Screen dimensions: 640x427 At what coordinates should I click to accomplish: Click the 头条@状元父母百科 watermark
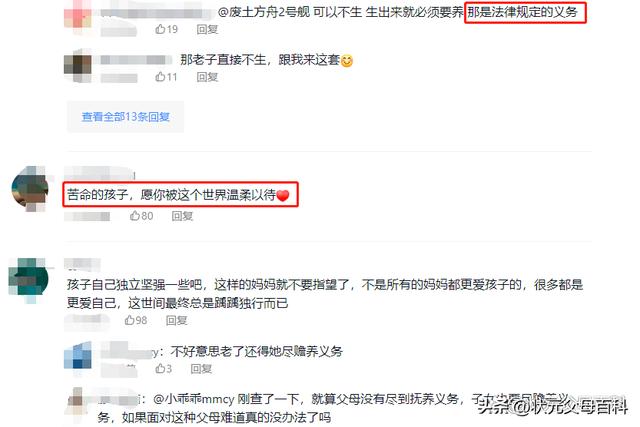(x=553, y=406)
